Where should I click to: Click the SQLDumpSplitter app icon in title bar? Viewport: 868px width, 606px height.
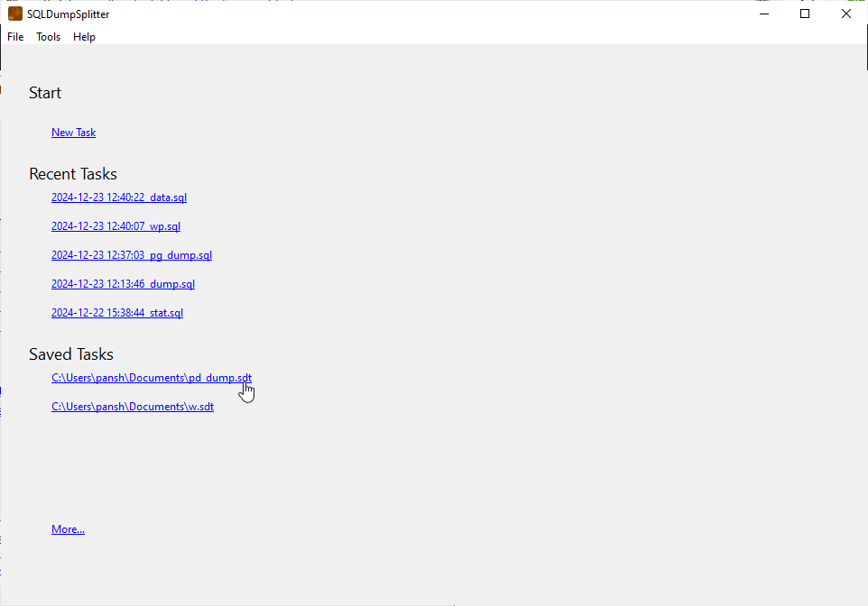point(15,14)
